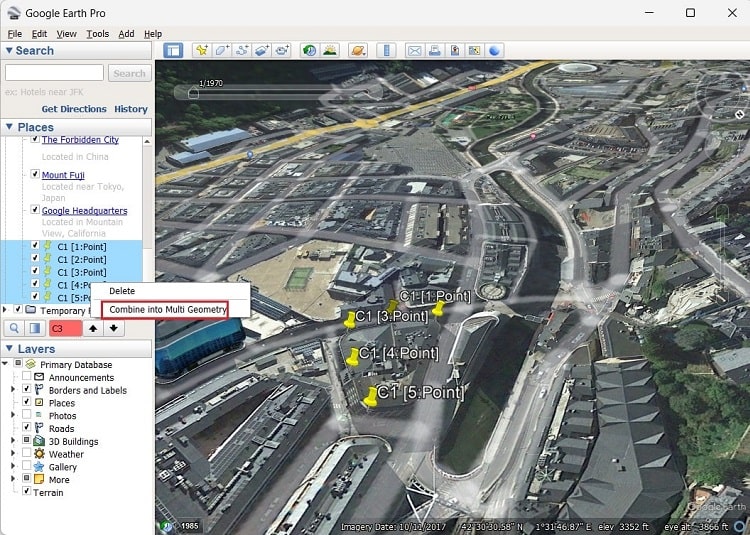This screenshot has height=535, width=750.
Task: Click the Email toolbar icon
Action: (414, 50)
